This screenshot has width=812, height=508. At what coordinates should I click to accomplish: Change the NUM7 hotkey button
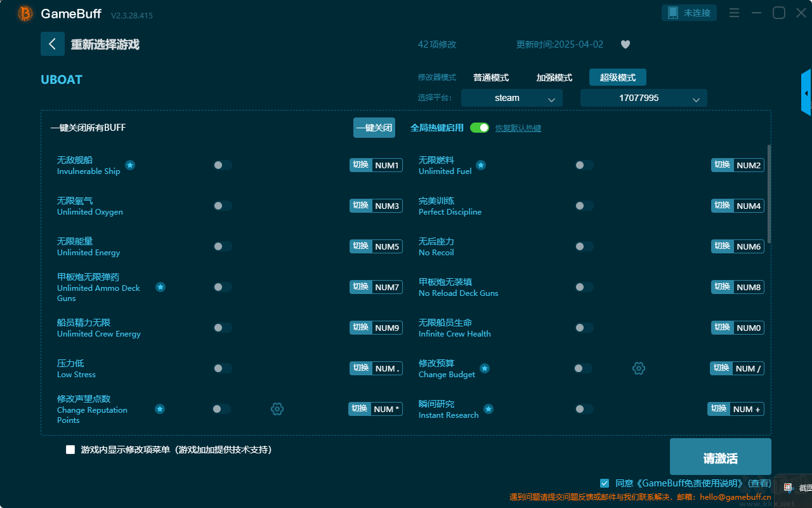pyautogui.click(x=376, y=287)
